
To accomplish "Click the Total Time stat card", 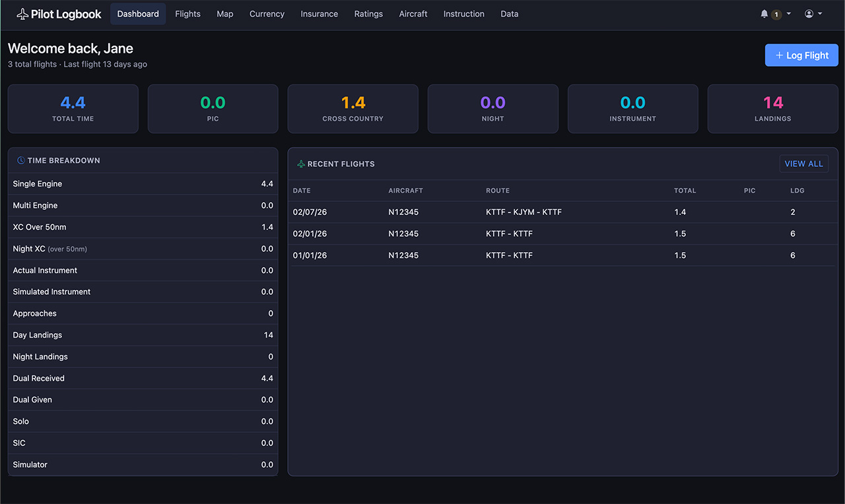I will [73, 109].
